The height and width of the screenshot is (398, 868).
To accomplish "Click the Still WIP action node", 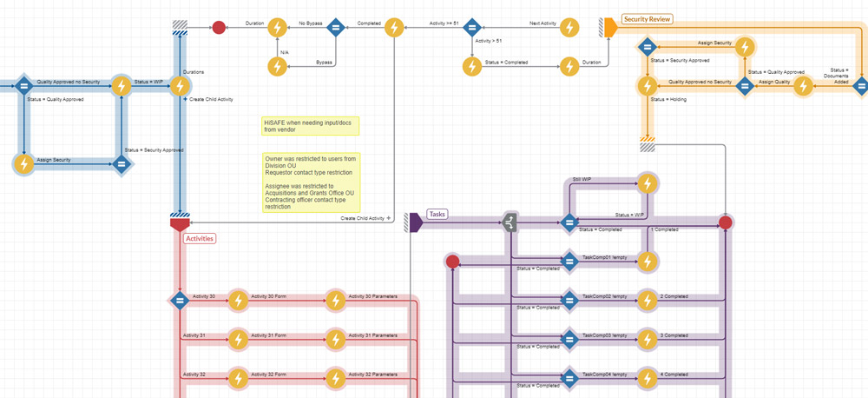I will click(647, 183).
